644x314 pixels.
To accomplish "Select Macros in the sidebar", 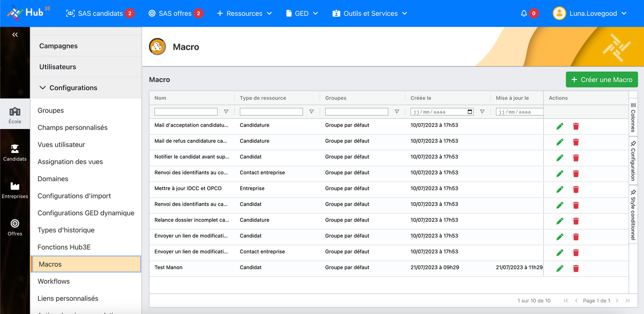I will pyautogui.click(x=86, y=264).
